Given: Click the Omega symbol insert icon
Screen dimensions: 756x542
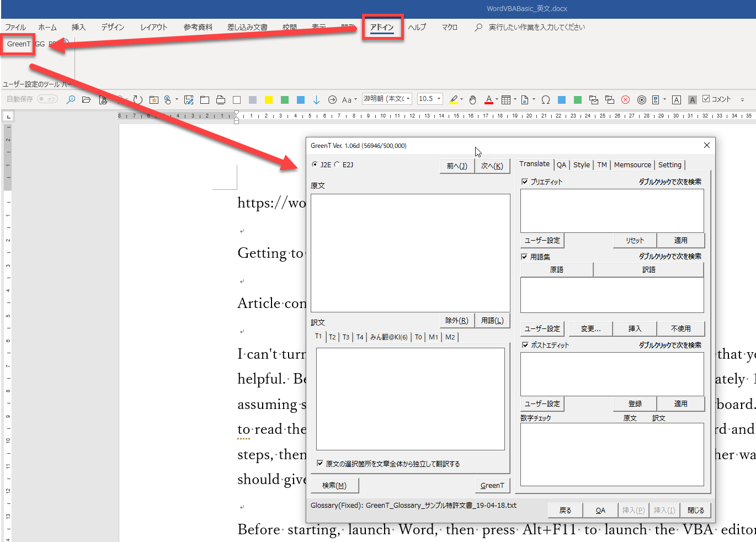Looking at the screenshot, I should (546, 100).
